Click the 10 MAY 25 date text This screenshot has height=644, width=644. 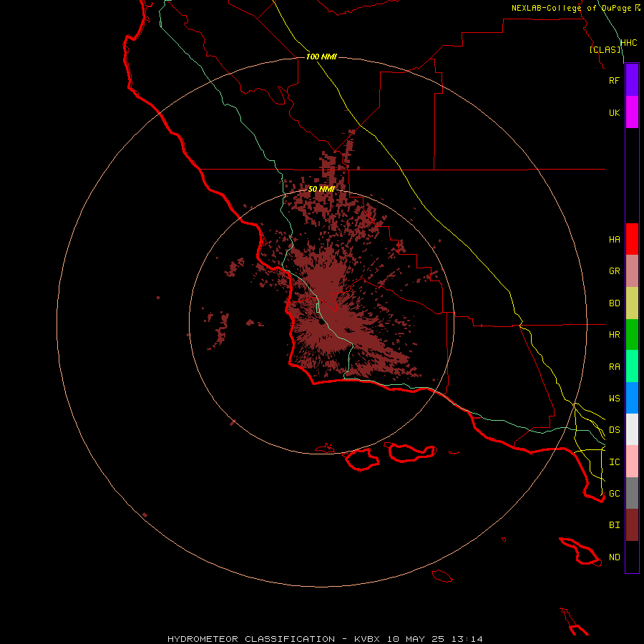point(416,639)
